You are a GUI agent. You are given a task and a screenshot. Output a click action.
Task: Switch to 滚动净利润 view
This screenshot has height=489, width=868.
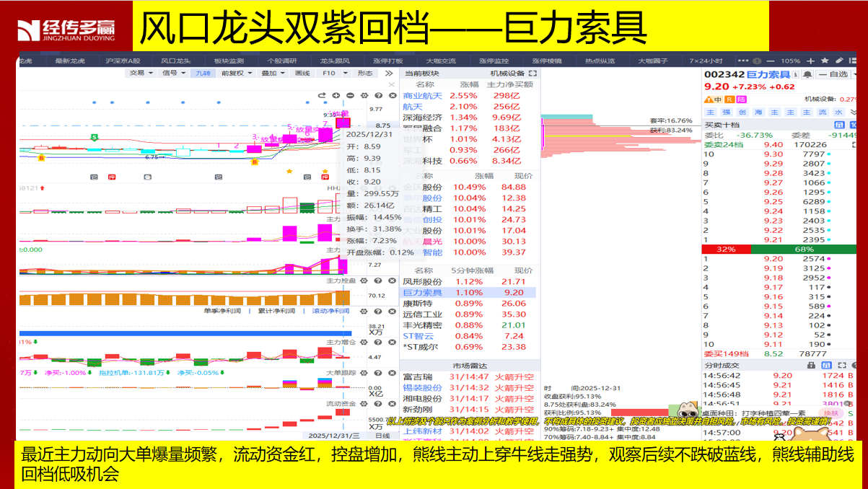(330, 311)
